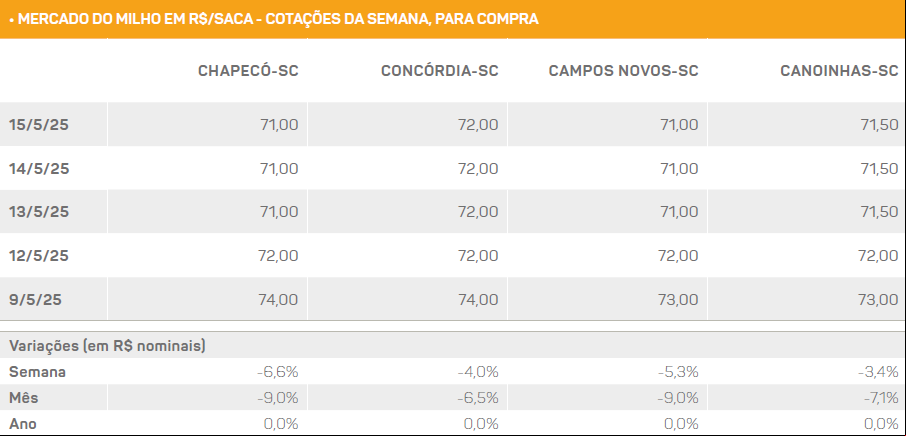This screenshot has height=436, width=906.
Task: Select Chapecó weekly variation -6,6%
Action: coord(277,372)
